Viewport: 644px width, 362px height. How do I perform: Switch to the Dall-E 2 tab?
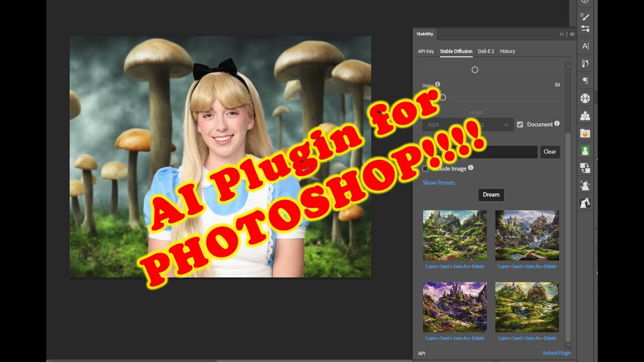(x=486, y=51)
